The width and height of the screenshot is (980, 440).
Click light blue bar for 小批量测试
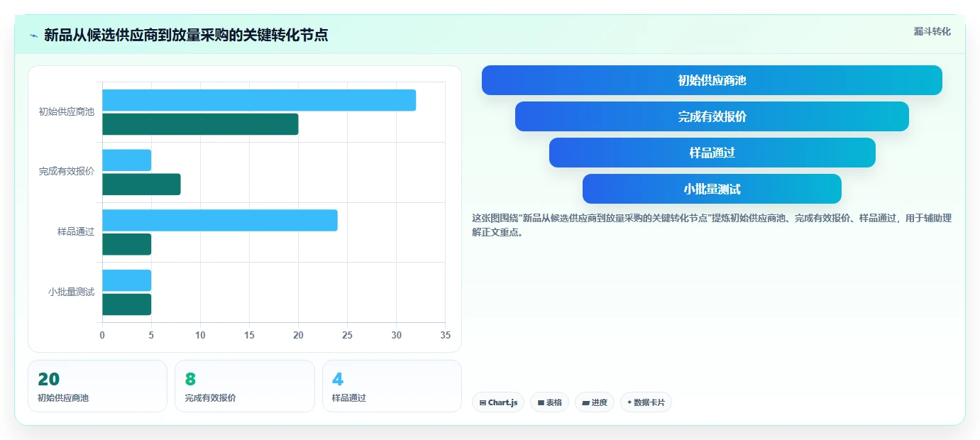tap(126, 280)
